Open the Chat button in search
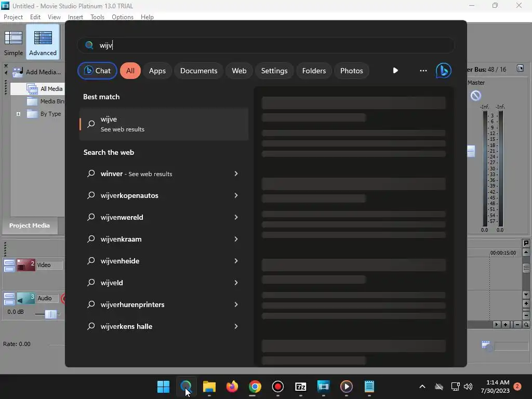 (x=97, y=71)
